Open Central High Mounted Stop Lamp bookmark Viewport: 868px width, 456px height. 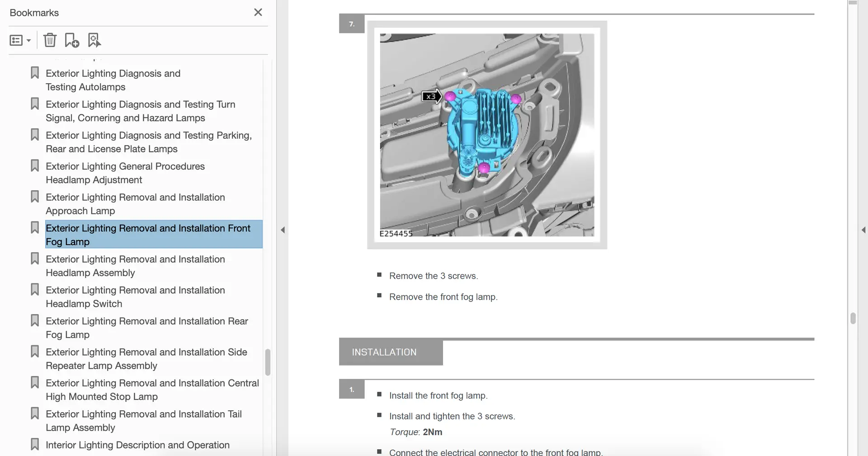[x=152, y=390]
